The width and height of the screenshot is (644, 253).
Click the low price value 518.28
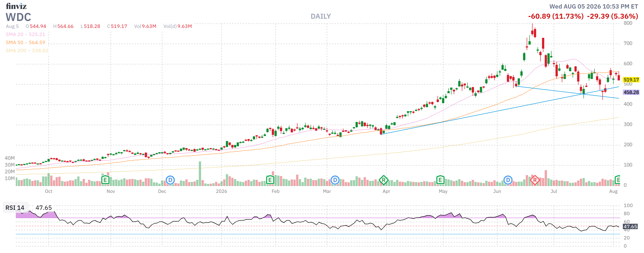[92, 26]
